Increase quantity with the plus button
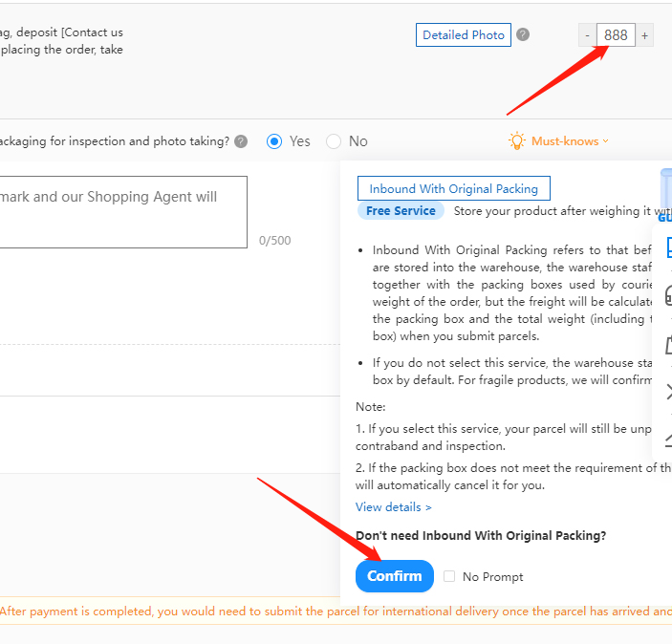Screen dimensions: 672x644 (645, 35)
